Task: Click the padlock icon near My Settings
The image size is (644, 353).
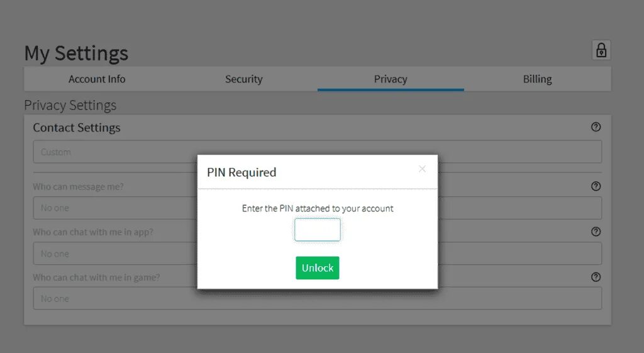Action: click(x=601, y=50)
